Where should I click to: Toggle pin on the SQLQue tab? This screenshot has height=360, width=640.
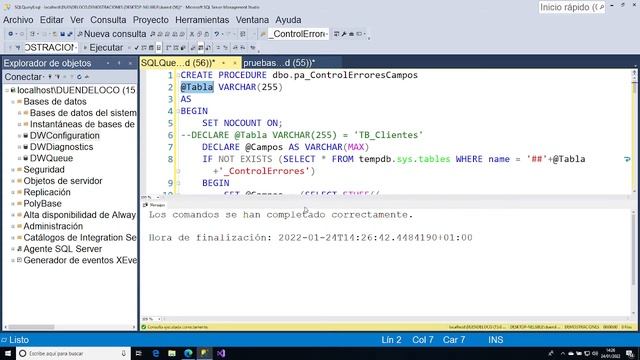tap(223, 63)
